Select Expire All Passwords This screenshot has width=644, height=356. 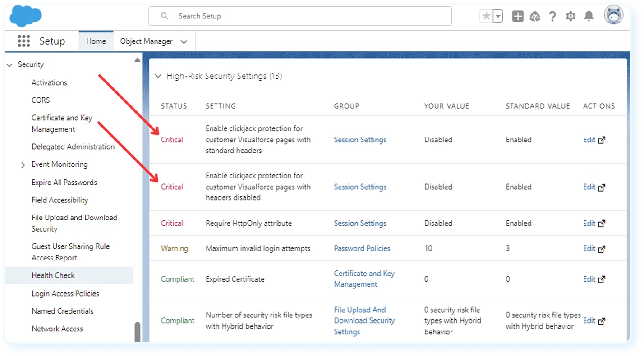(x=64, y=183)
